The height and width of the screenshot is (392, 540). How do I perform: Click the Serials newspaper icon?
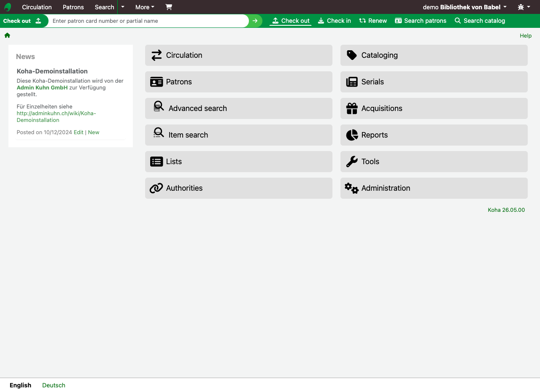[x=352, y=82]
